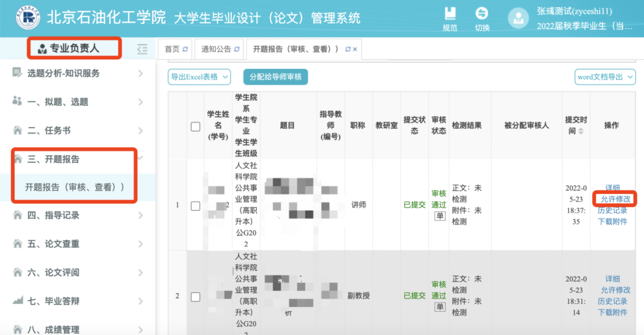Close the 开题报告 tab with the x icon

pos(355,49)
